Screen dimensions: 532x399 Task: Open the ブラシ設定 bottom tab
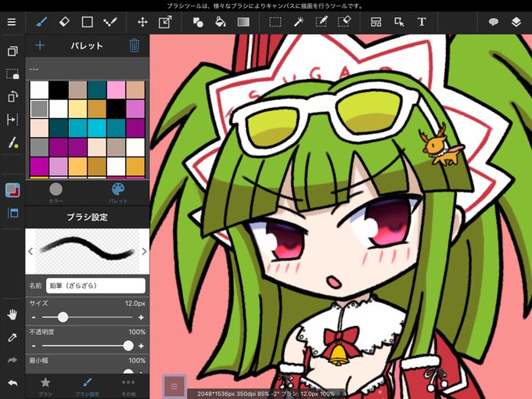point(87,386)
